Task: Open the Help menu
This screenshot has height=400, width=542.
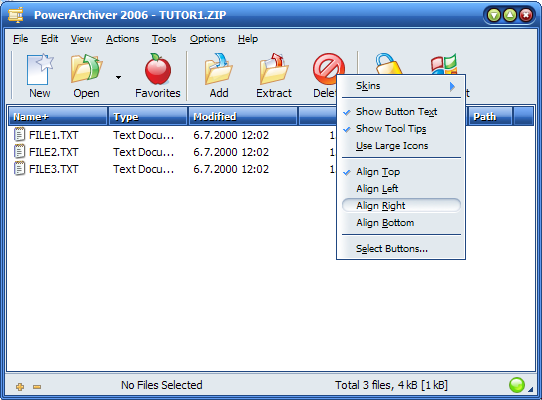Action: point(247,39)
